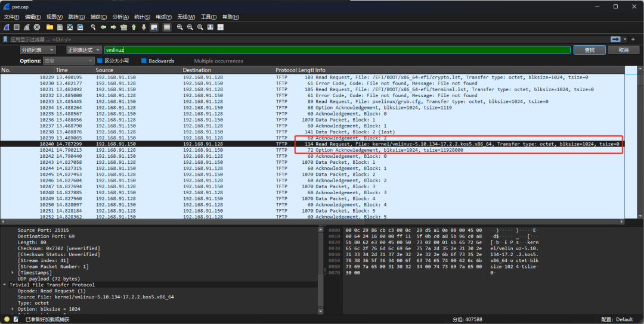Click the 查找 find button

pyautogui.click(x=589, y=50)
